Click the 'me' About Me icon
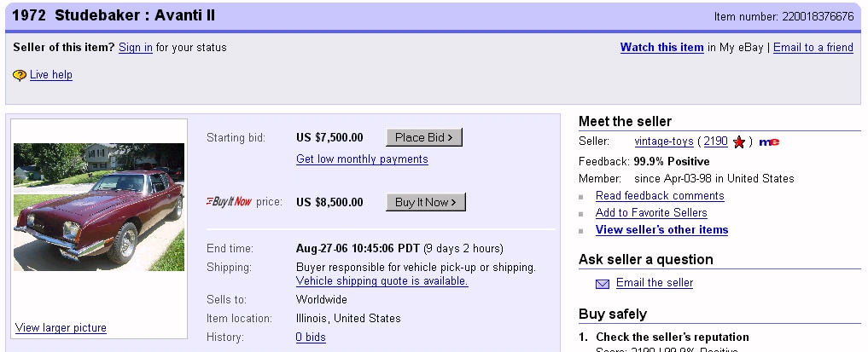This screenshot has height=352, width=868. click(x=769, y=141)
